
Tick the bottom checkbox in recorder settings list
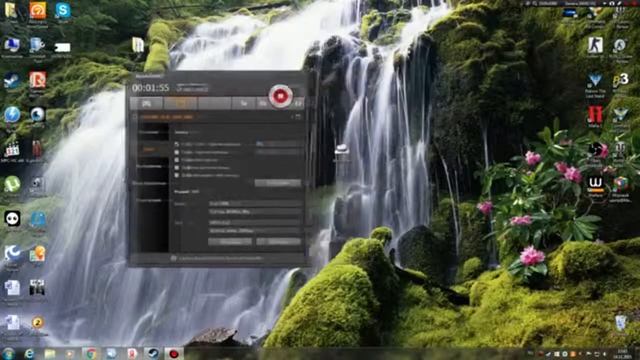click(177, 175)
